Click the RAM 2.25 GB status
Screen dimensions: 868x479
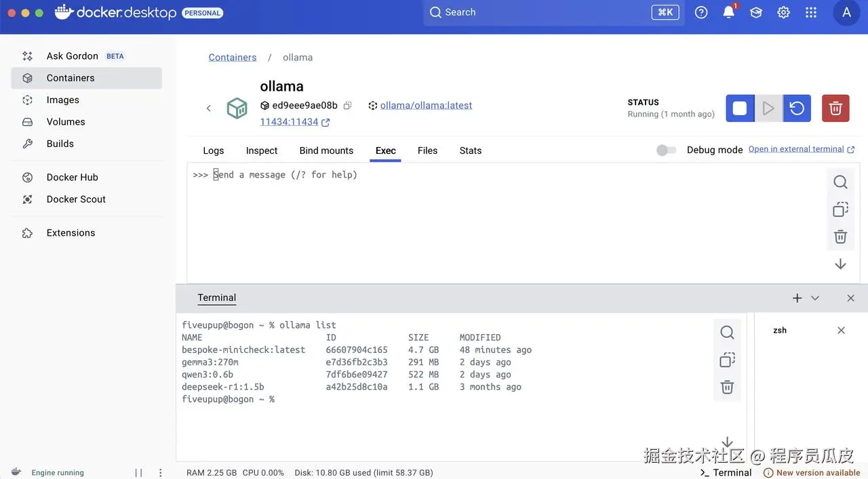pos(212,473)
